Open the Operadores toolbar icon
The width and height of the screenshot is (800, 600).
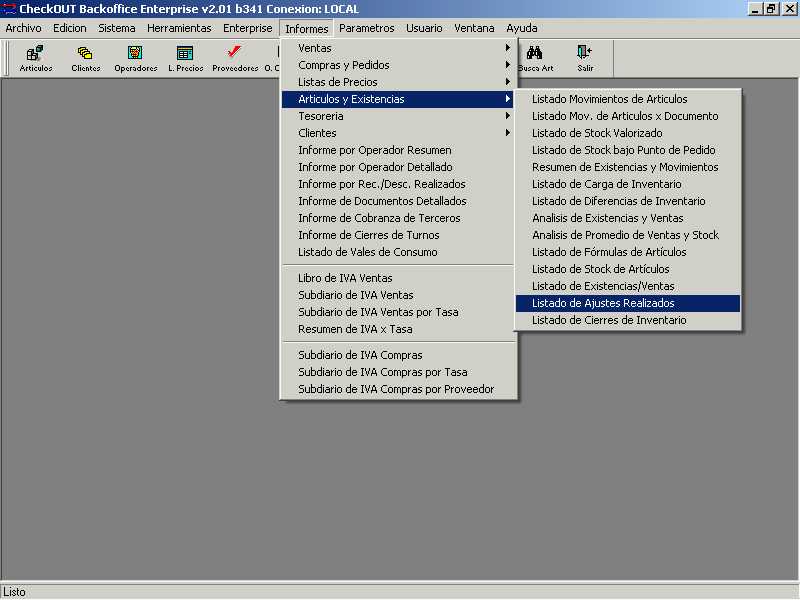[135, 59]
